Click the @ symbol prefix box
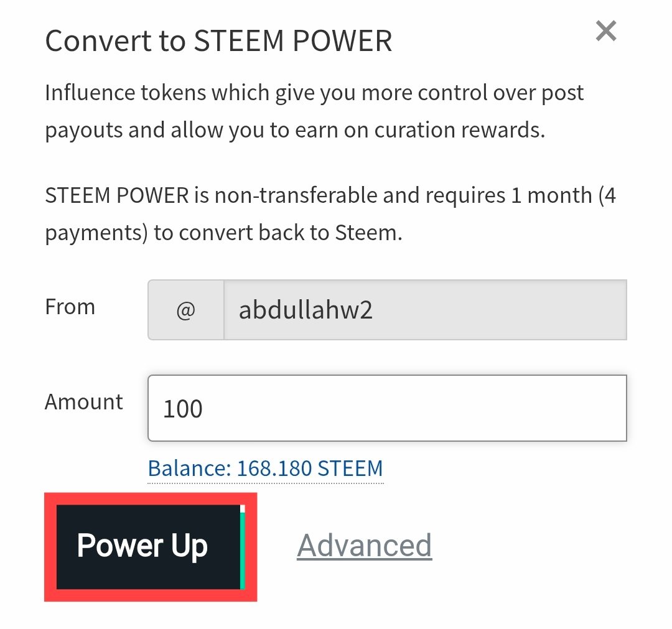This screenshot has height=629, width=672. click(x=186, y=310)
